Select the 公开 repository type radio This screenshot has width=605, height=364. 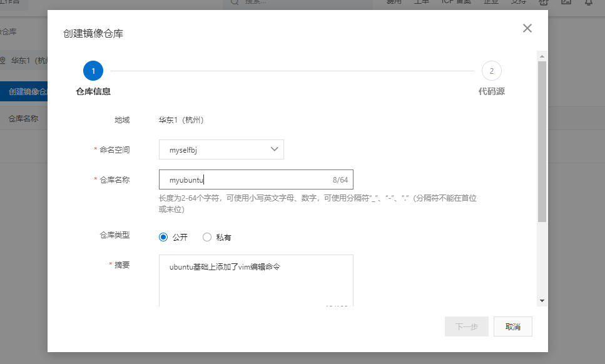click(163, 237)
